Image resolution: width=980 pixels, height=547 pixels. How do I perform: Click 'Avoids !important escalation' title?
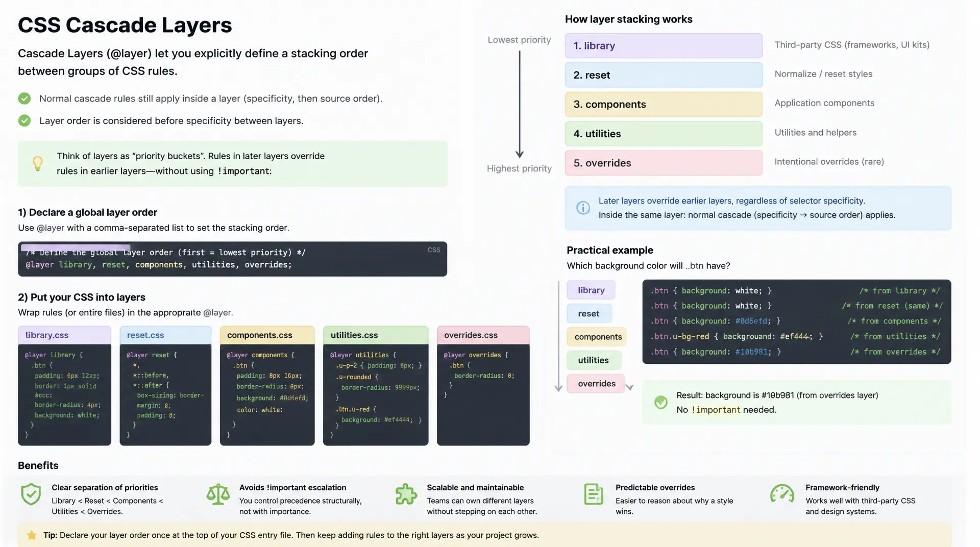coord(292,488)
